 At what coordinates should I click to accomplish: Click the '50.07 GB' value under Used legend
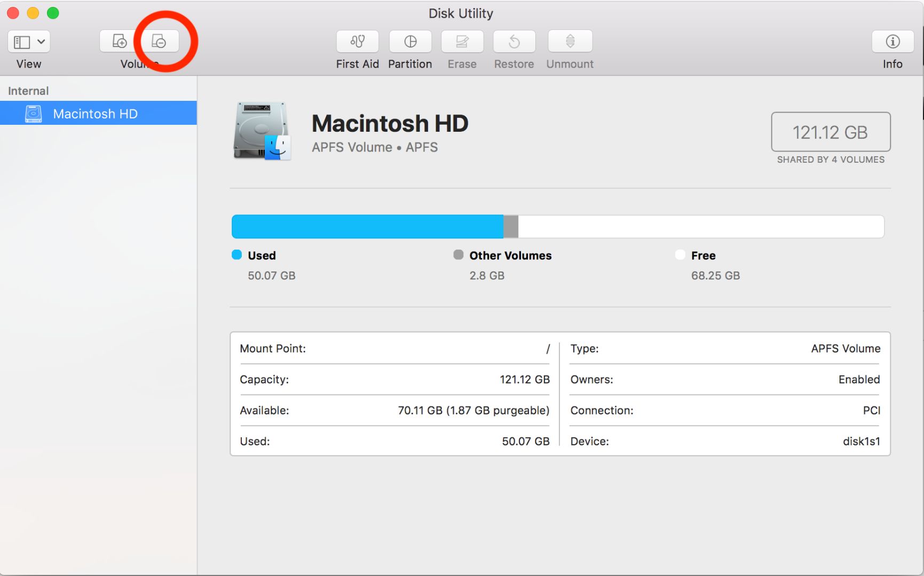(x=272, y=276)
